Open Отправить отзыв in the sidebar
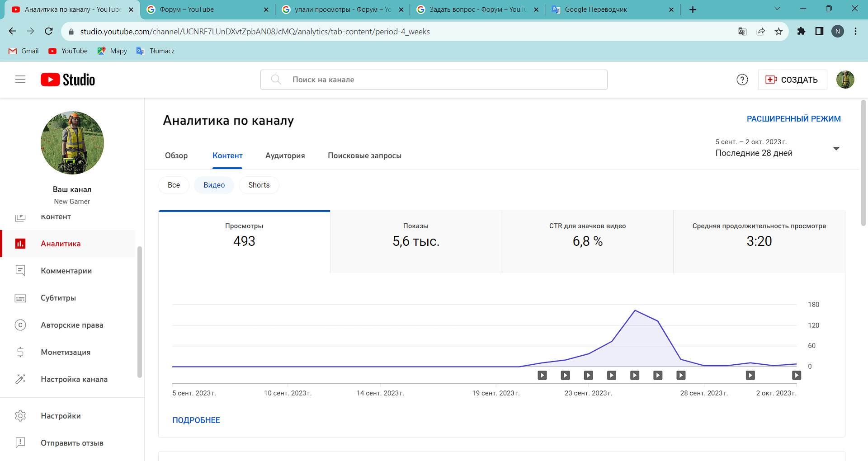Screen dimensions: 868x461 point(68,443)
